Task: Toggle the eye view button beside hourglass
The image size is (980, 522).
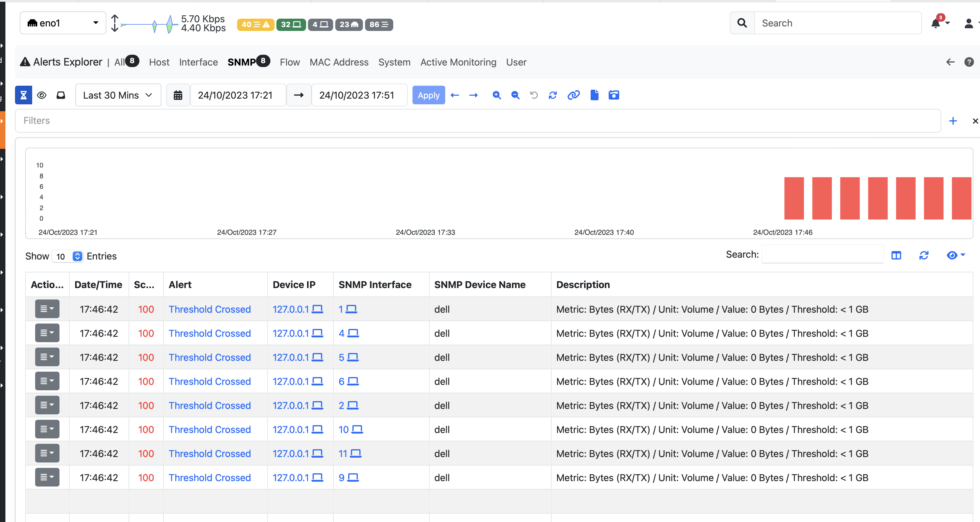Action: coord(42,95)
